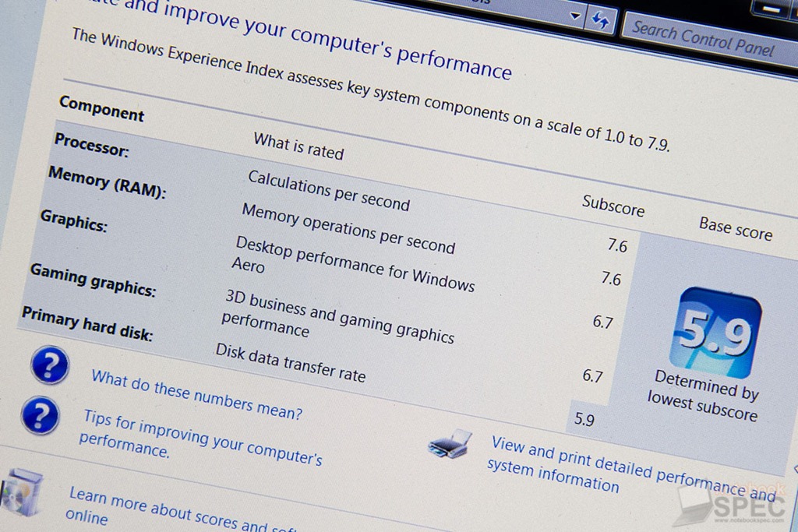798x532 pixels.
Task: Click 'Memory operations per second' text
Action: [x=348, y=228]
